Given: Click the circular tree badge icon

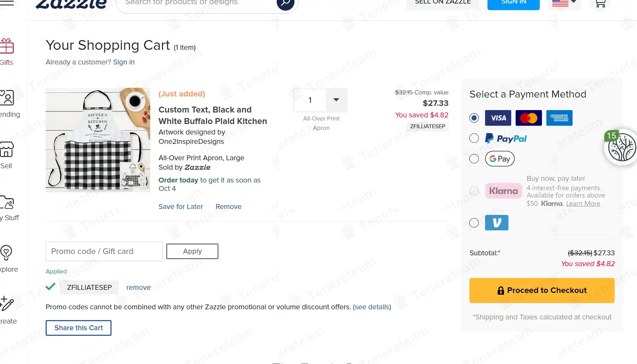Looking at the screenshot, I should pyautogui.click(x=622, y=148).
